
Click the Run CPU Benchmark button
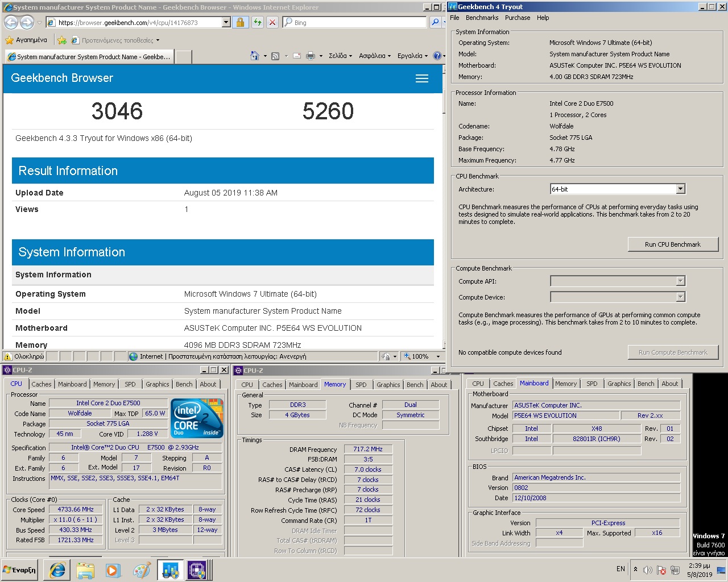coord(673,244)
